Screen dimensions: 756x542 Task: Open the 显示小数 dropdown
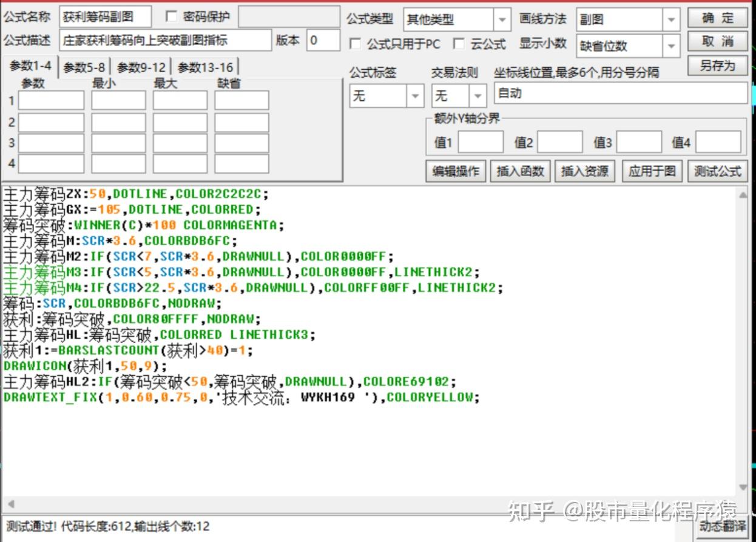(x=671, y=46)
